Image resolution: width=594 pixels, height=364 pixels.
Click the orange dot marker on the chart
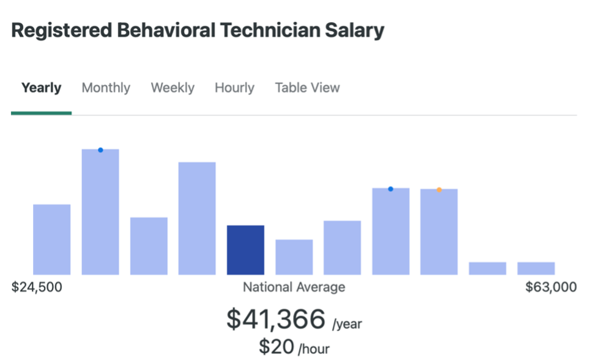(439, 189)
